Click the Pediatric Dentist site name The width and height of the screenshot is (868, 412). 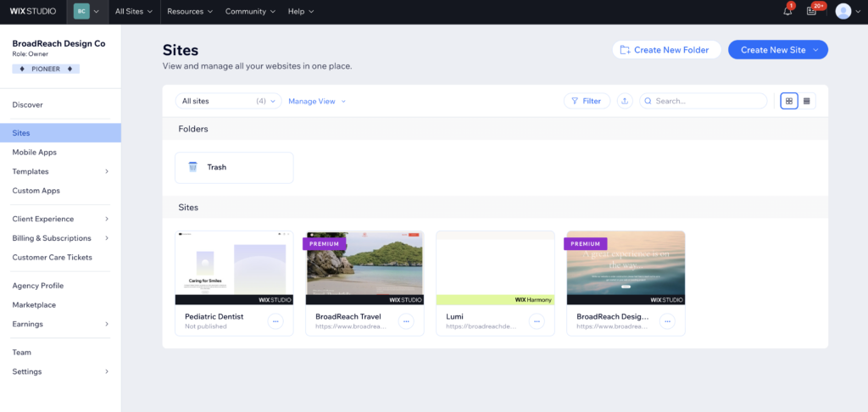[x=214, y=317]
